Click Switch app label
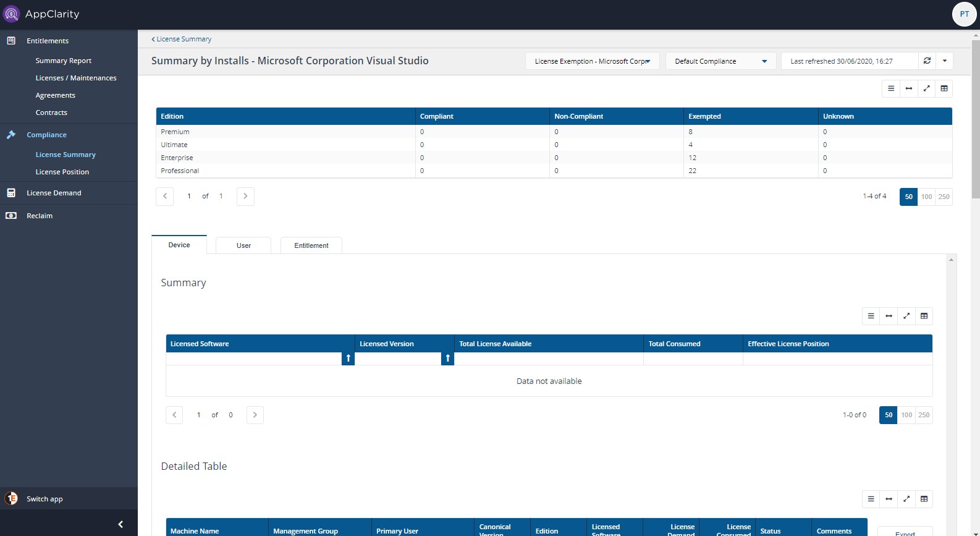 44,499
